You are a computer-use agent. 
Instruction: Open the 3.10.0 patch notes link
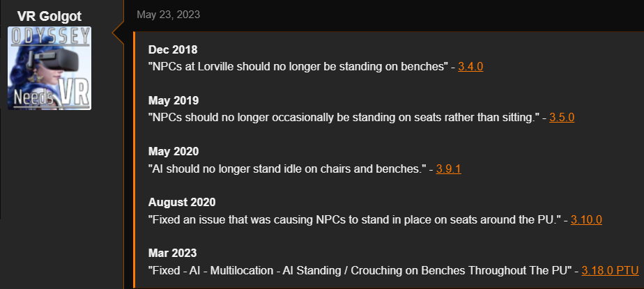[587, 219]
